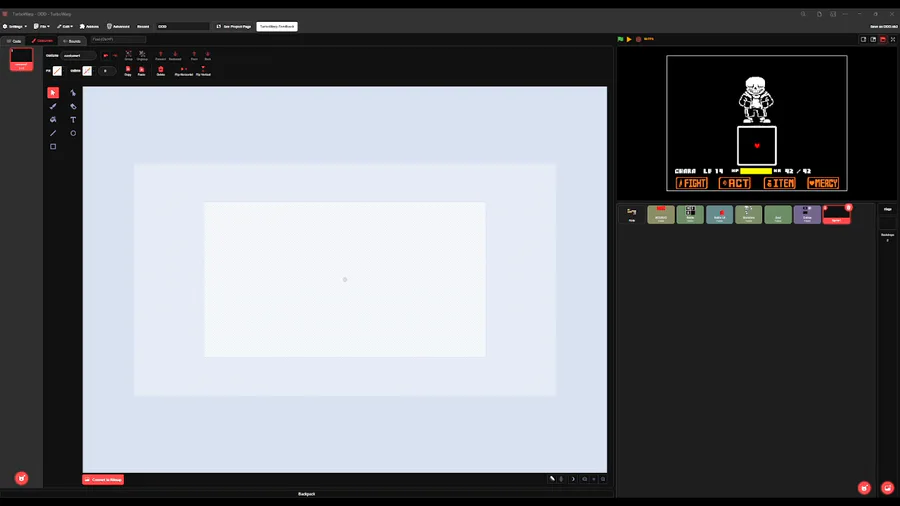
Task: Switch to the Costumes tab
Action: pos(42,41)
